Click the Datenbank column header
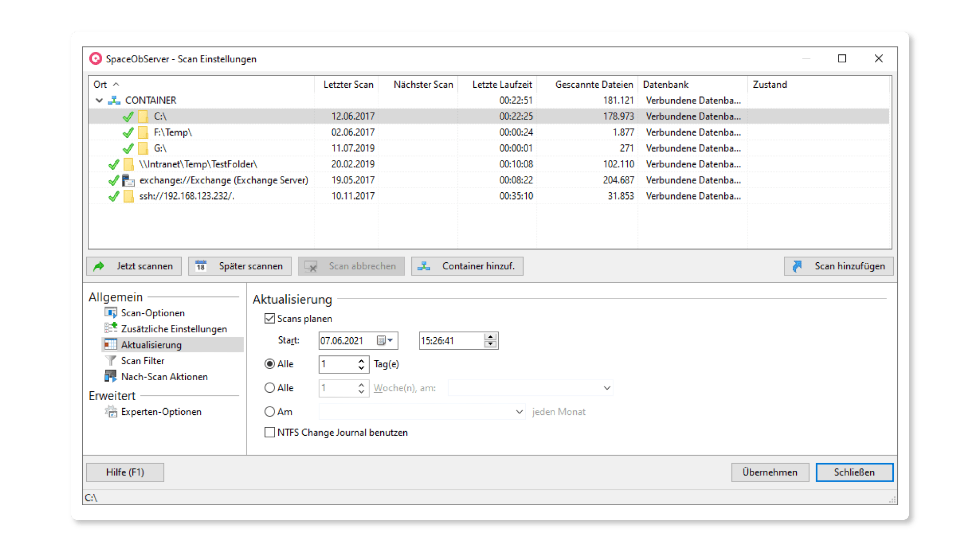The height and width of the screenshot is (551, 980). click(x=692, y=84)
